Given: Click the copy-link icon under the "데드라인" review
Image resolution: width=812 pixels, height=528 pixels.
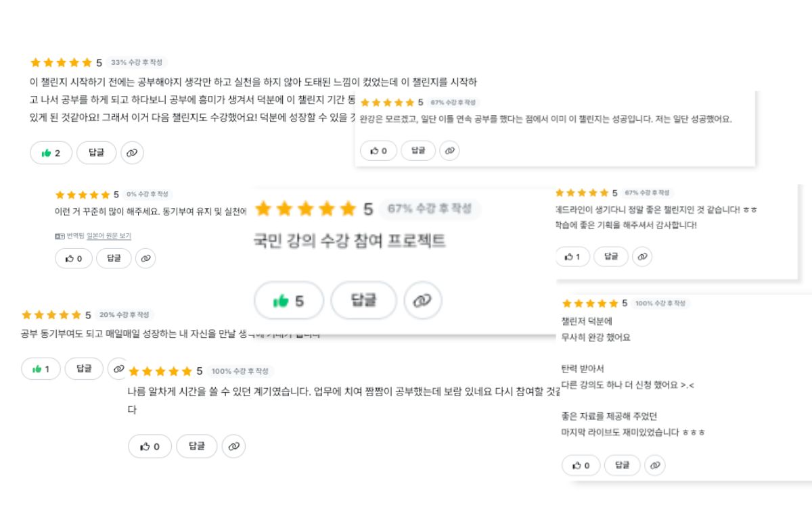Looking at the screenshot, I should 641,256.
